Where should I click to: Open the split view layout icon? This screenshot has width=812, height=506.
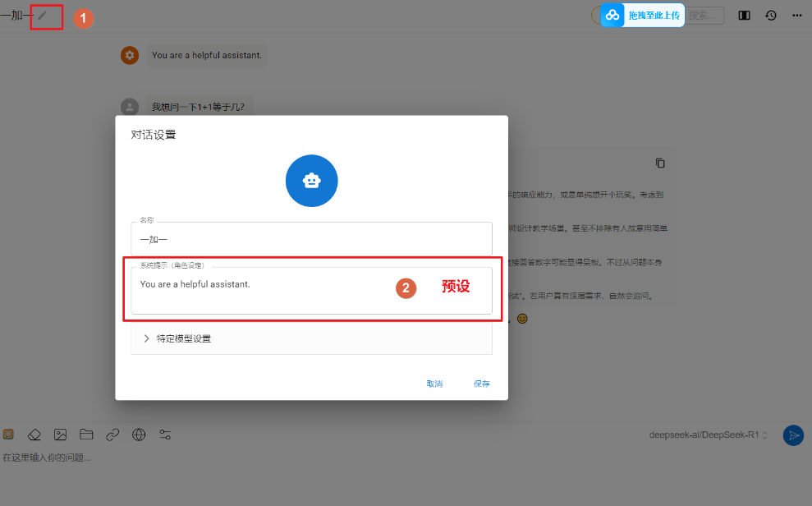coord(744,16)
